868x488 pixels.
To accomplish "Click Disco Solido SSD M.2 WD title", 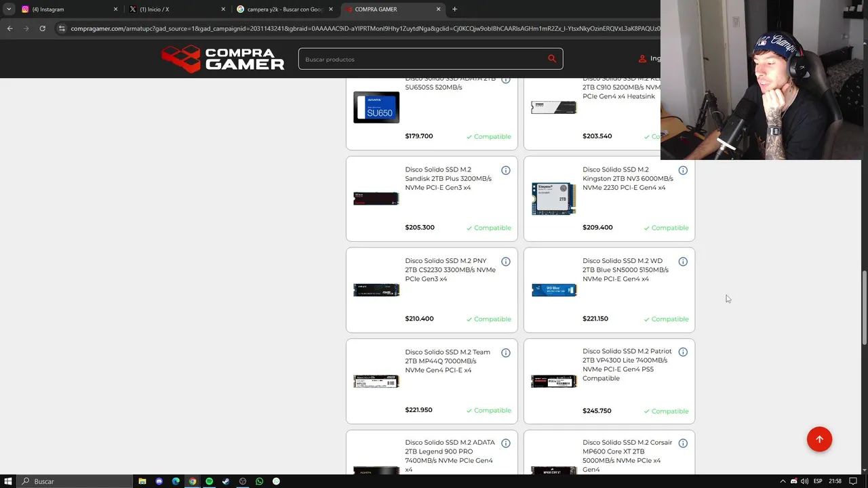I will (625, 270).
